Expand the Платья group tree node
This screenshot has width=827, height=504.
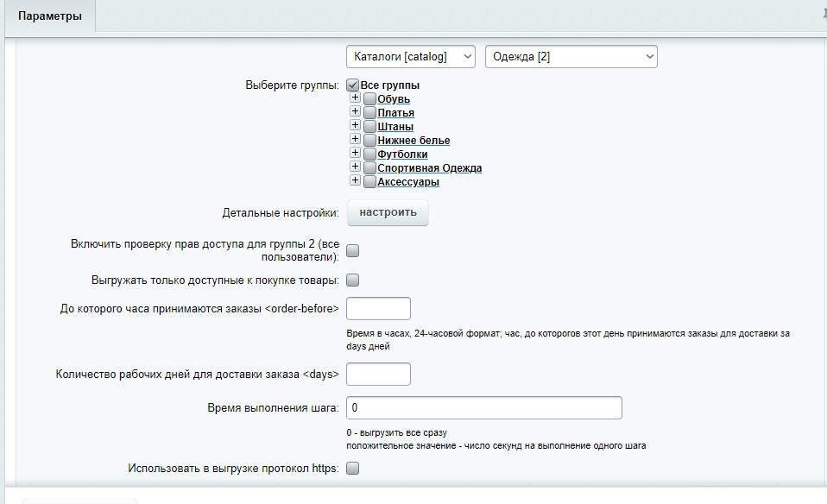[355, 113]
